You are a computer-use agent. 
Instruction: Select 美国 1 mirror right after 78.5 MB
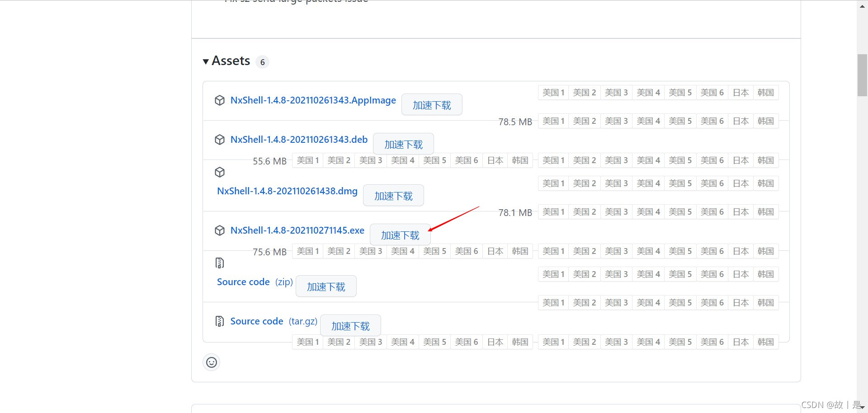tap(553, 121)
